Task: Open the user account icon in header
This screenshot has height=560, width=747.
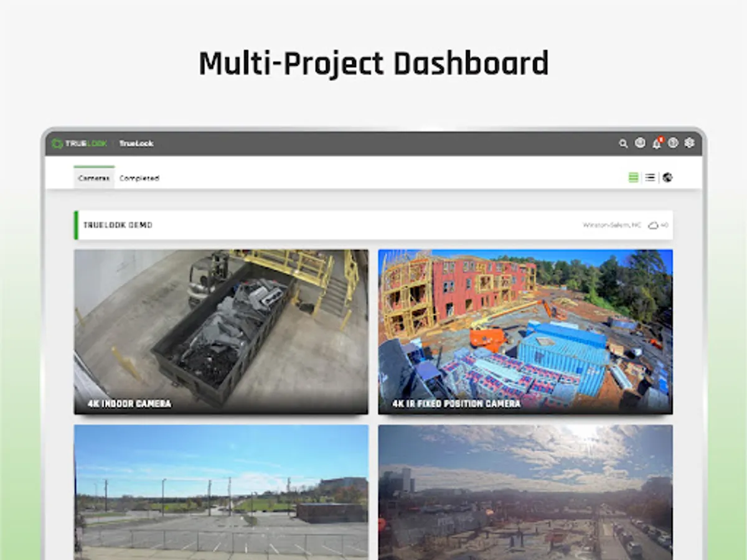Action: tap(640, 143)
